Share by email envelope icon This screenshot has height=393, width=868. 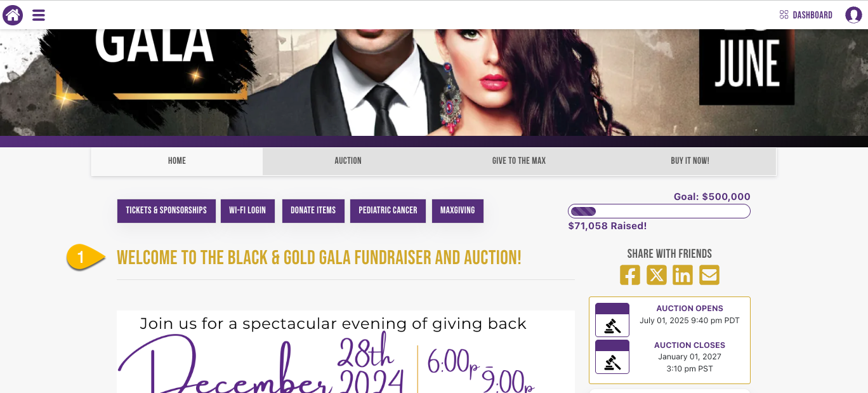(x=709, y=275)
